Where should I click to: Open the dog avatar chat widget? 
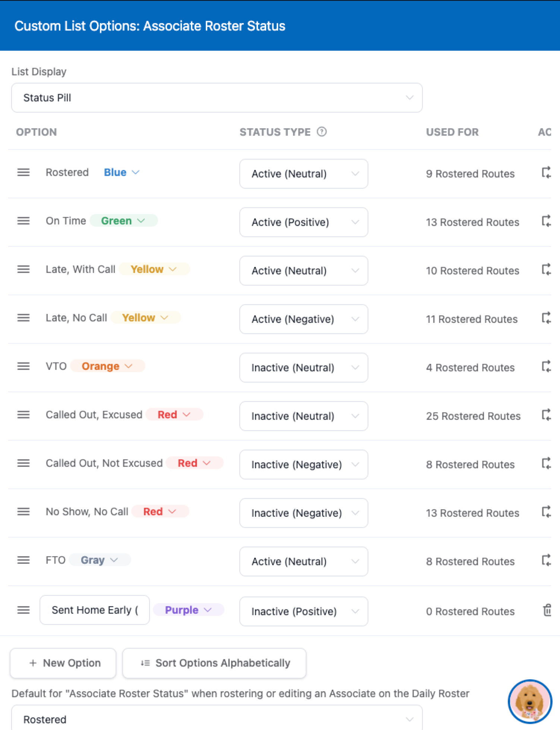pyautogui.click(x=530, y=701)
